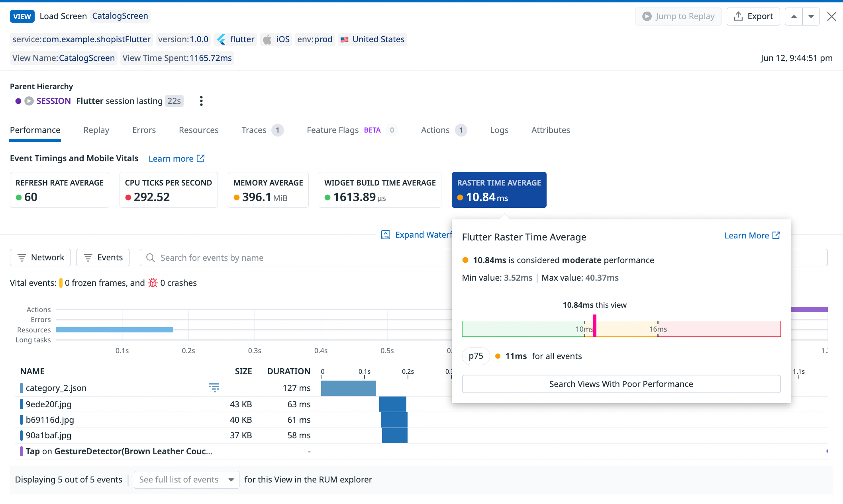Click the session play icon in Parent Hierarchy
Viewport: 843px width, 504px height.
tap(29, 101)
